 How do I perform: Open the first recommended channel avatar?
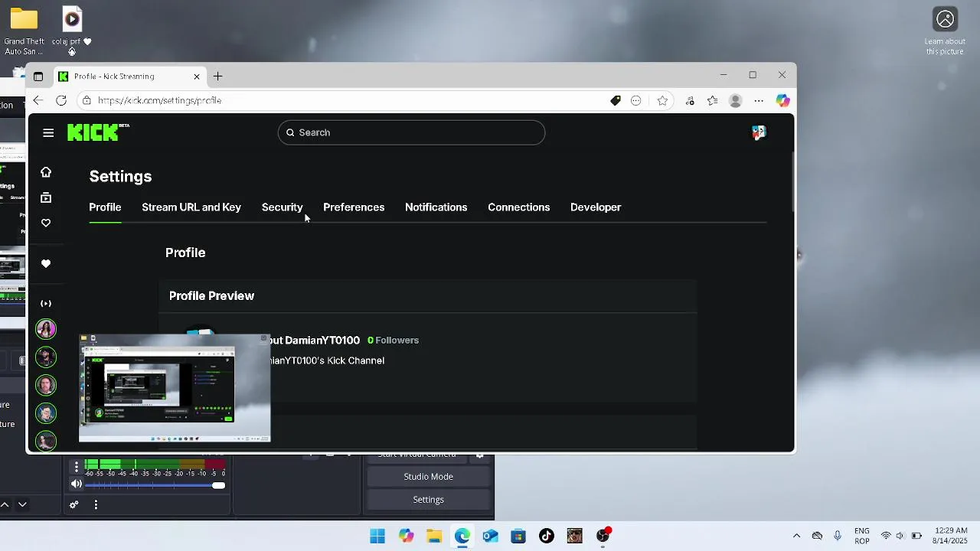tap(46, 329)
